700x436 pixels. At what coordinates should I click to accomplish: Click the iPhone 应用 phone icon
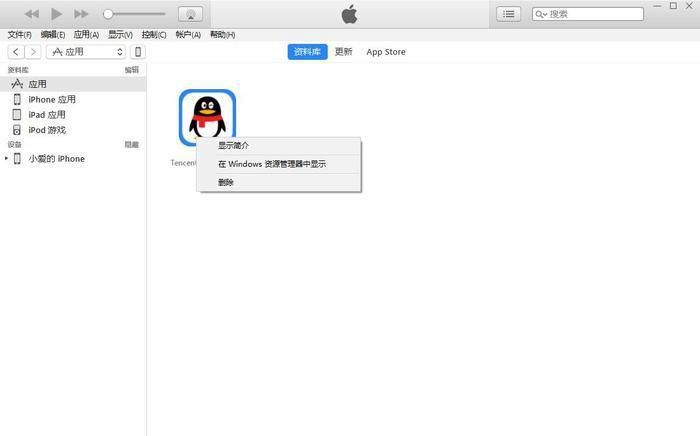[x=17, y=99]
